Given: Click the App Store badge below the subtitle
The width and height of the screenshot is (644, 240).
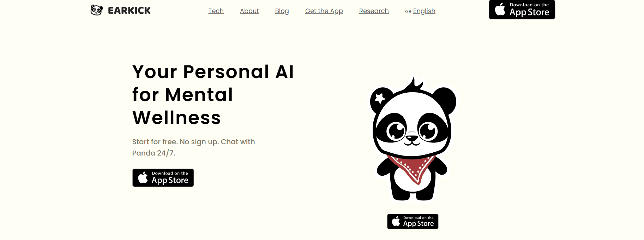Looking at the screenshot, I should (x=163, y=178).
